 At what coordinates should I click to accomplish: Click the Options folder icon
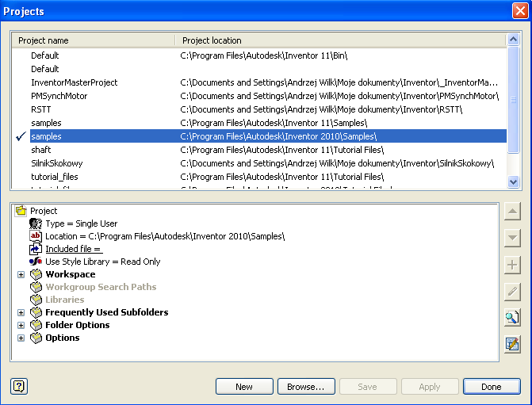[x=36, y=338]
